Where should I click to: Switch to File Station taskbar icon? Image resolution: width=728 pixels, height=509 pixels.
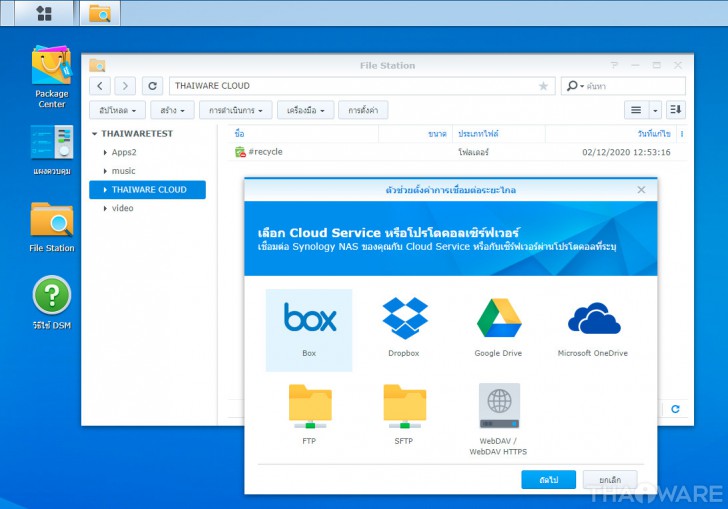point(100,13)
